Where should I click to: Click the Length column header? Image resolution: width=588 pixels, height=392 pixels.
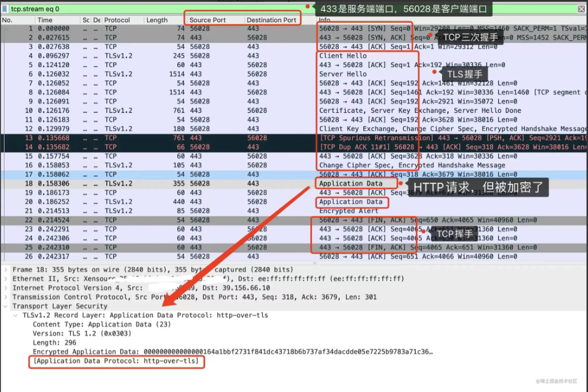pyautogui.click(x=157, y=20)
